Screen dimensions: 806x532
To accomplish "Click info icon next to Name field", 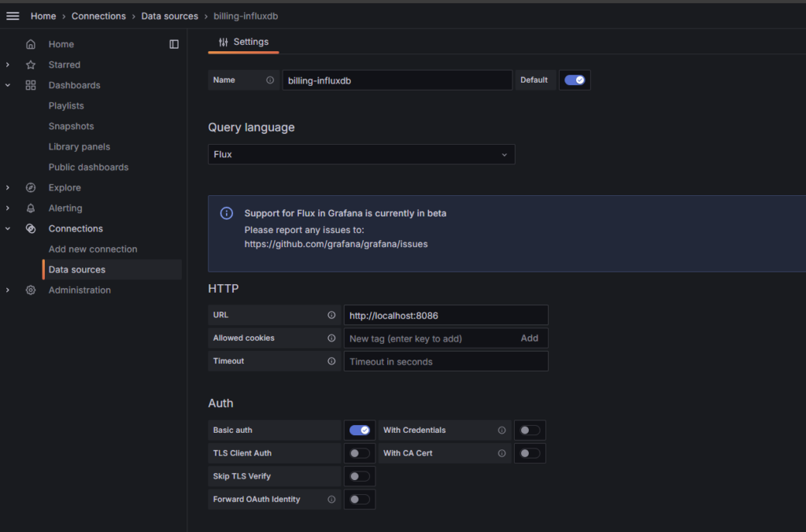I will (x=270, y=80).
